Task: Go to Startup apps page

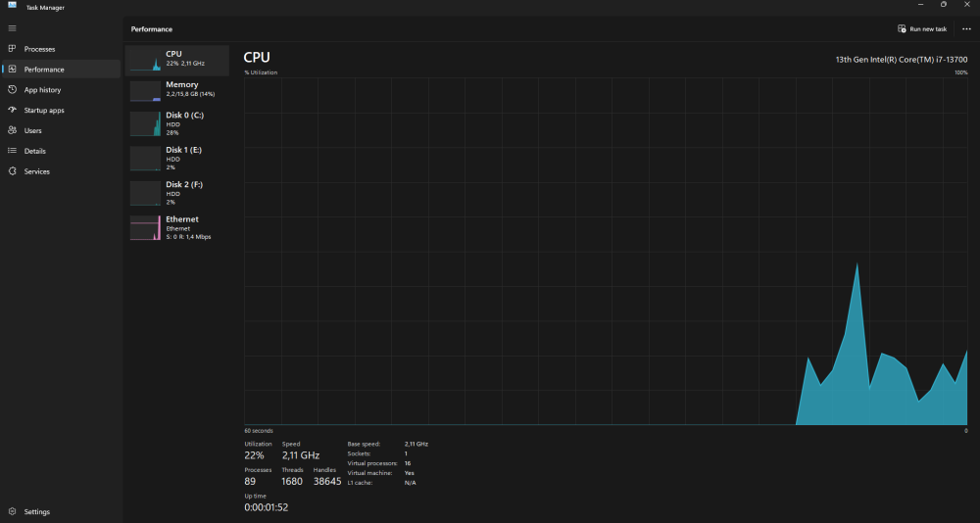Action: click(x=61, y=110)
